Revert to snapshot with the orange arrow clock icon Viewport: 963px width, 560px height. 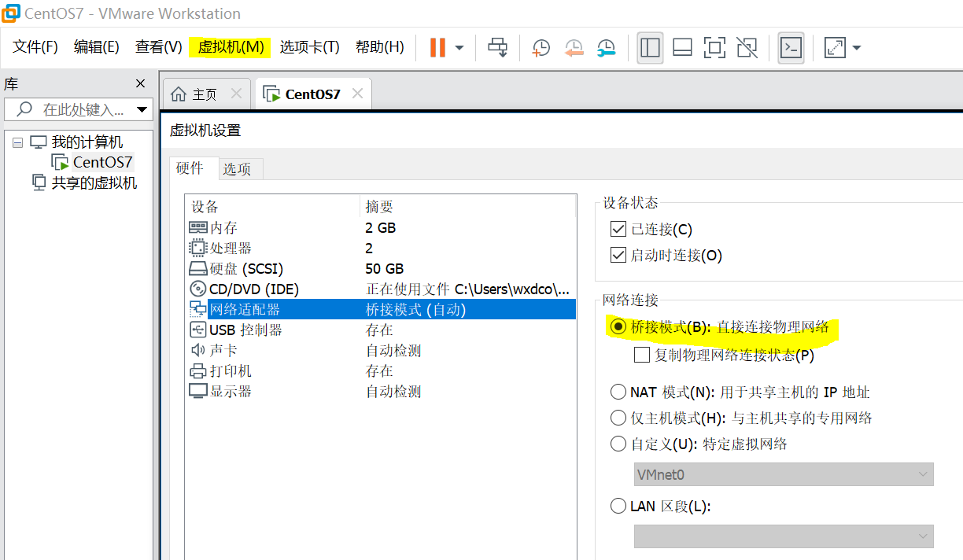[574, 48]
